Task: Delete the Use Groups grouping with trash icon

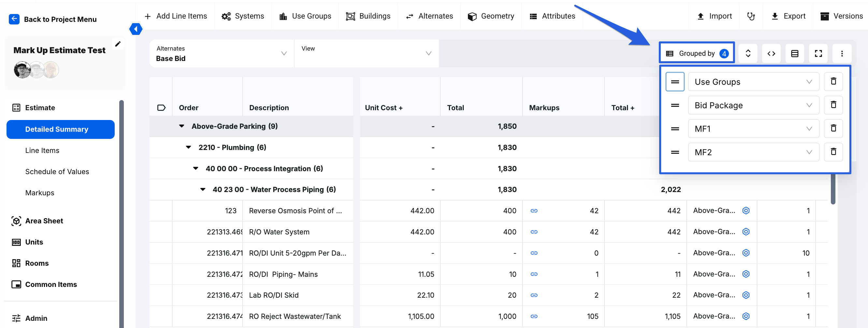Action: coord(833,82)
